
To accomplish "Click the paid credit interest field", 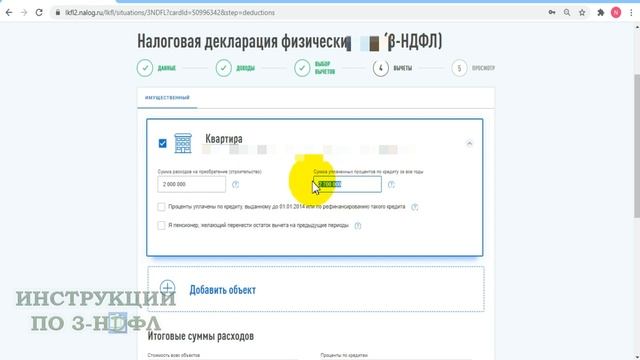I will click(x=347, y=184).
